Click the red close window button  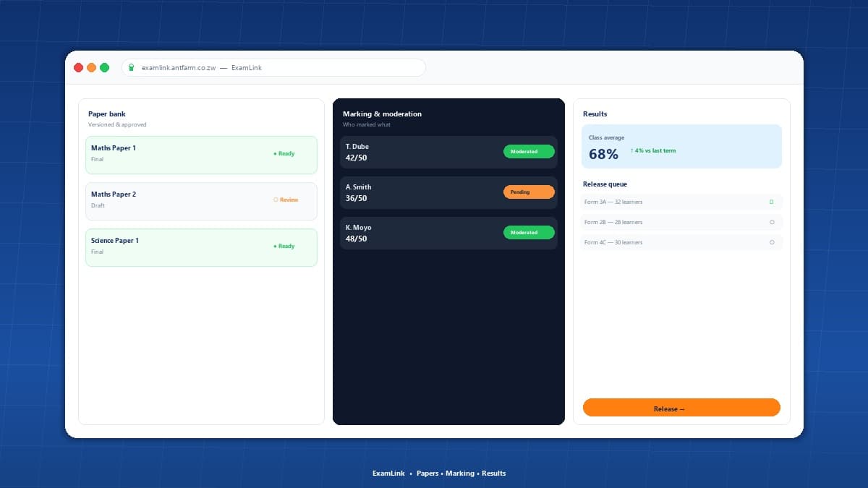pyautogui.click(x=78, y=68)
